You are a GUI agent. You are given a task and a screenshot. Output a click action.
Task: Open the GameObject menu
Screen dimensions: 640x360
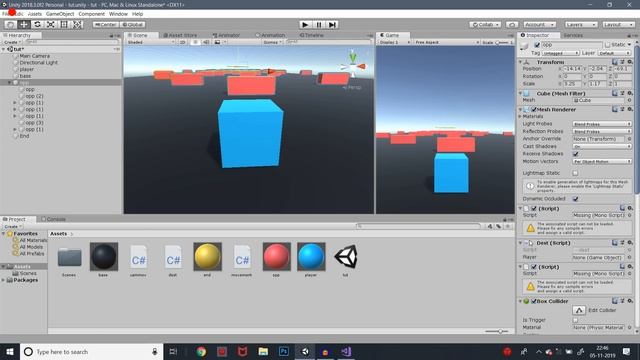coord(60,14)
